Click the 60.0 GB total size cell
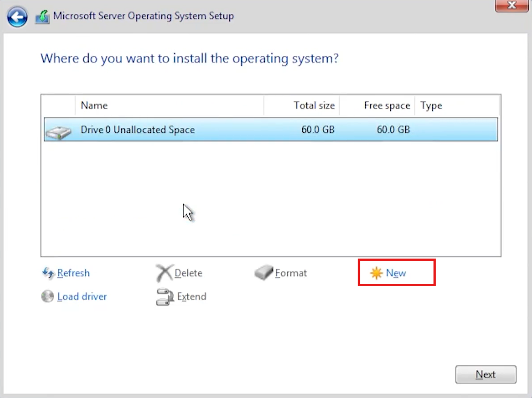The width and height of the screenshot is (532, 398). (318, 130)
